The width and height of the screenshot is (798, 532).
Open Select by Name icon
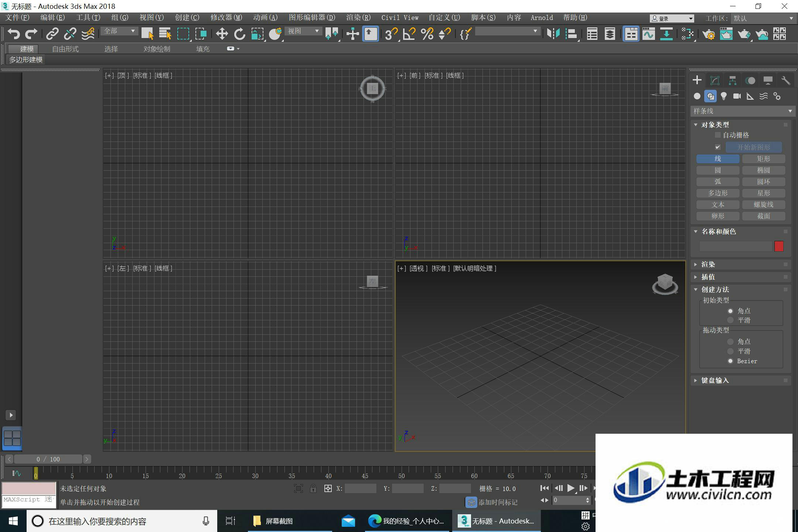click(x=165, y=34)
